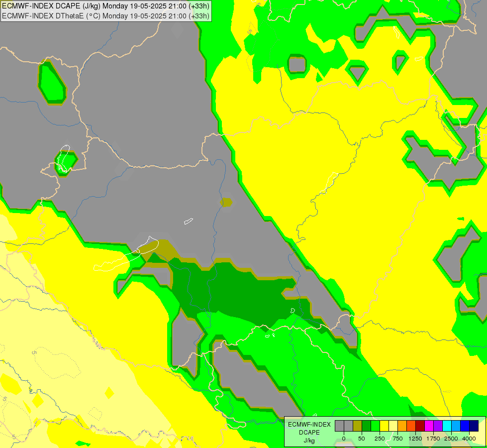
Task: Select the bright yellow legend swatch
Action: coord(384,426)
